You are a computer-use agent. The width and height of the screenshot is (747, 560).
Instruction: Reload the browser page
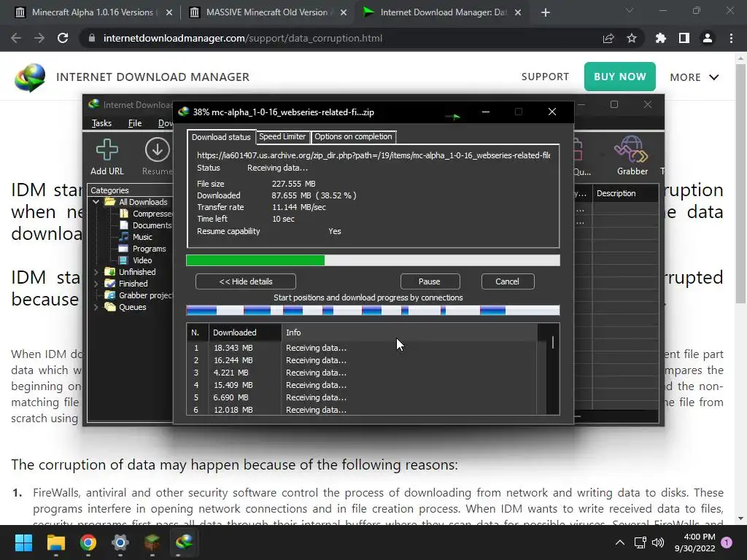pyautogui.click(x=63, y=38)
